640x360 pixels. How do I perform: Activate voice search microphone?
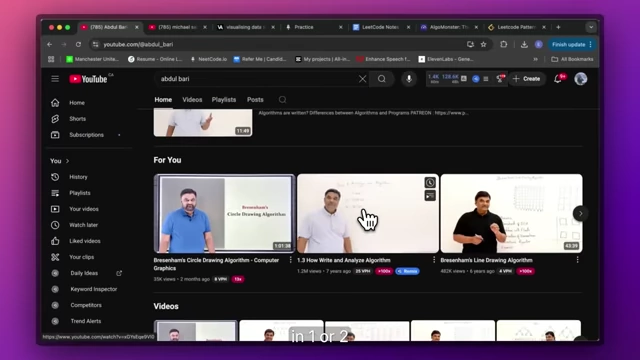(409, 79)
